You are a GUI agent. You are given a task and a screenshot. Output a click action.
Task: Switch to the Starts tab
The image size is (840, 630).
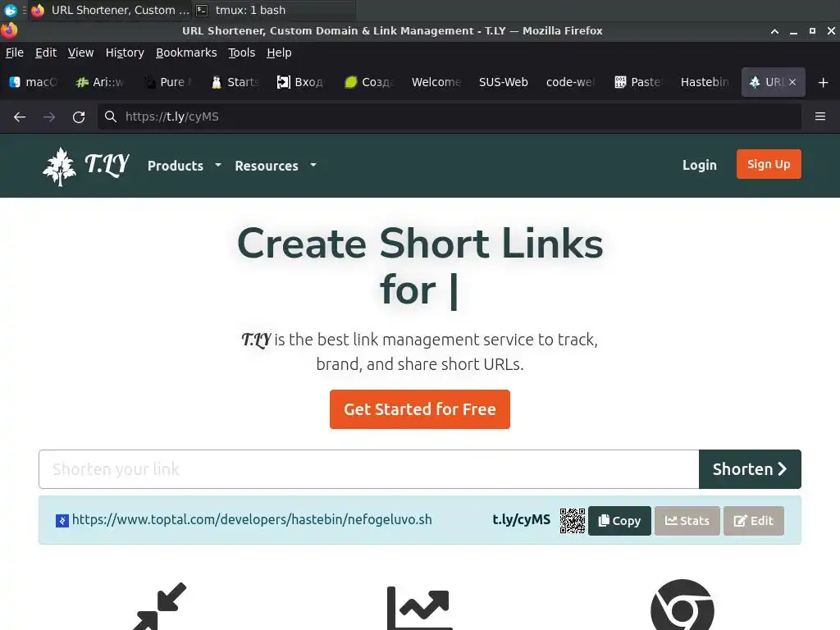[235, 82]
